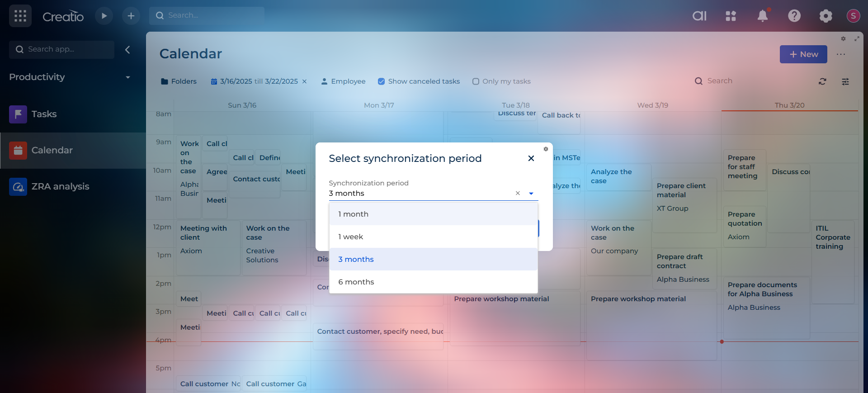This screenshot has width=868, height=393.
Task: Open system settings gear icon
Action: (x=826, y=16)
